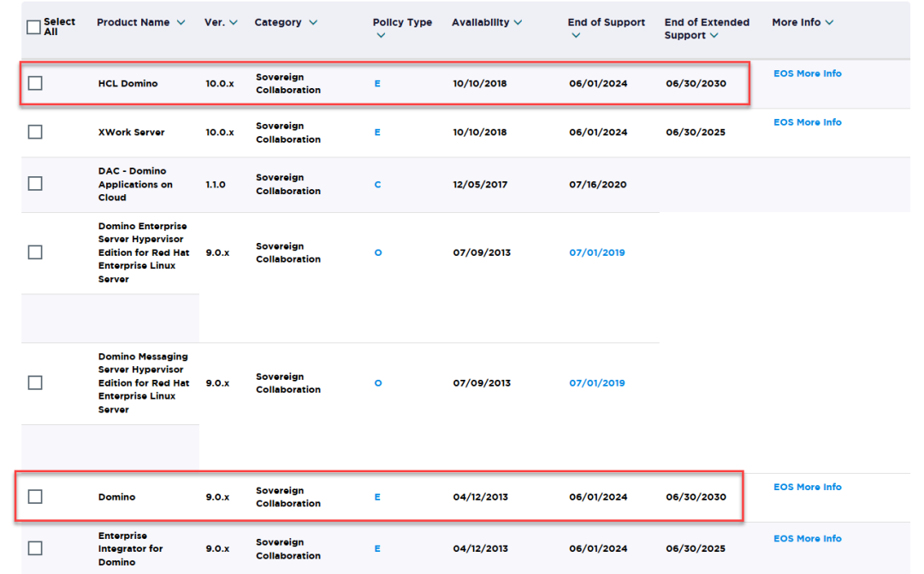Click the 07/16/2020 end of support date
The height and width of the screenshot is (574, 924).
pos(597,185)
